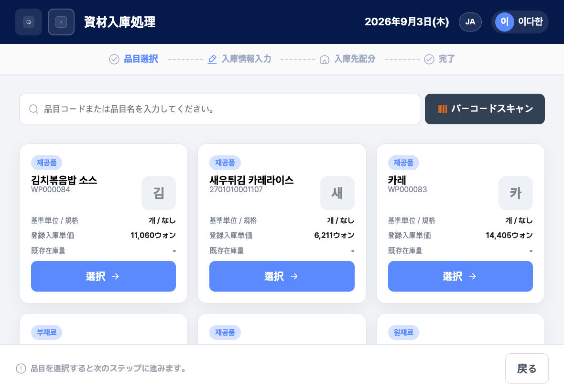Click the 새 thumbnail tile
Screen dimensions: 564x392
337,193
